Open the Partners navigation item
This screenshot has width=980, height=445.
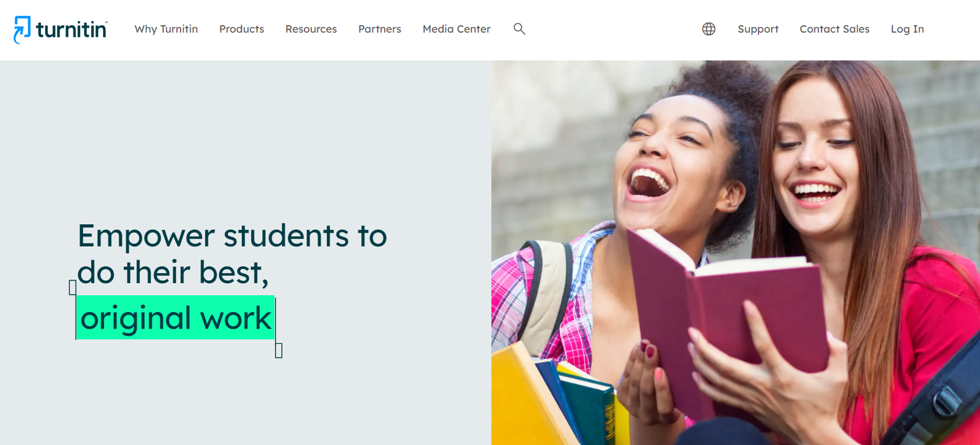pyautogui.click(x=380, y=29)
